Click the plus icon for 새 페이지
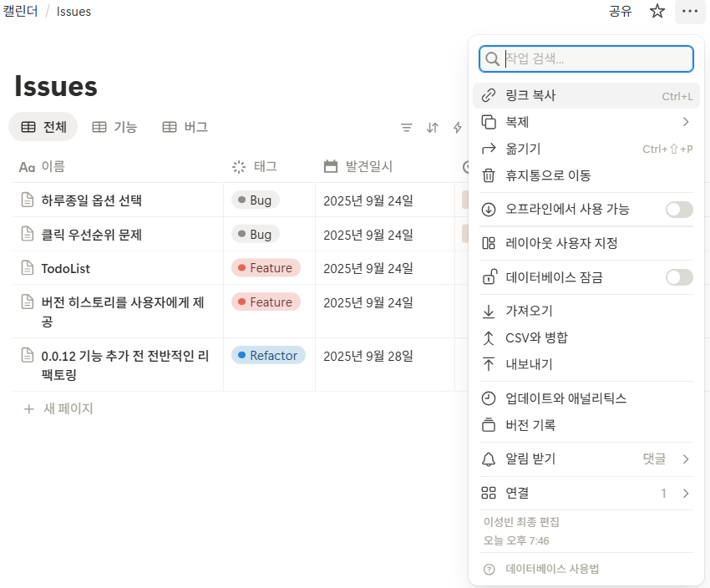 click(29, 409)
